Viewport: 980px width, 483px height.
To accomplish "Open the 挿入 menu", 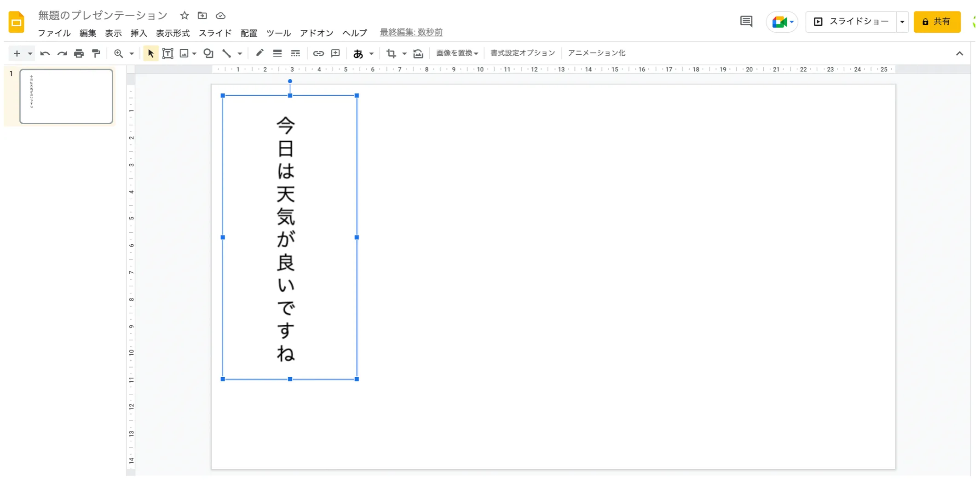I will pyautogui.click(x=138, y=33).
